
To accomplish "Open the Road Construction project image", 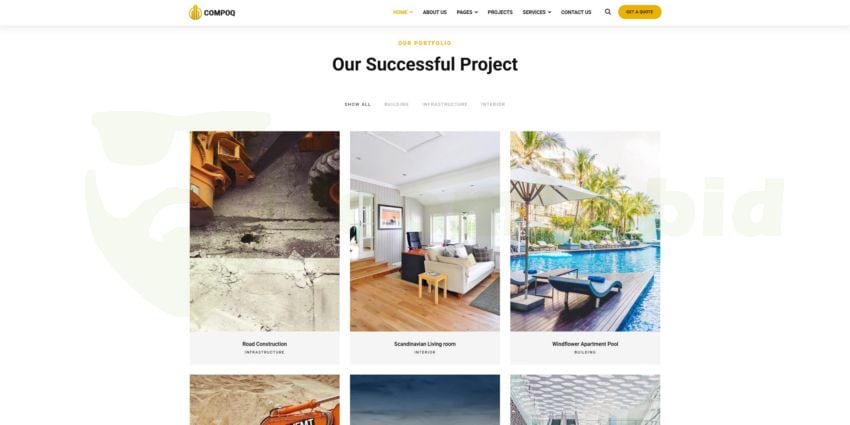I will pos(265,231).
